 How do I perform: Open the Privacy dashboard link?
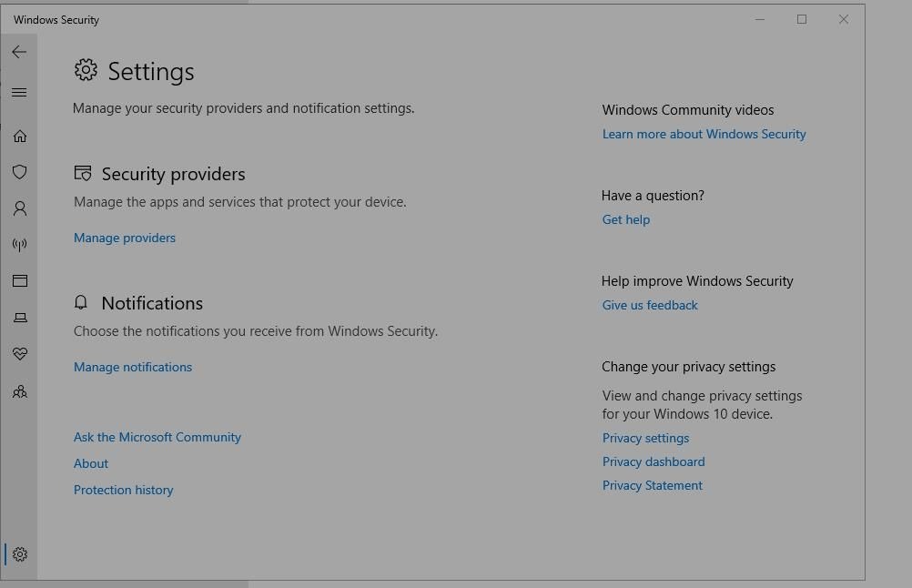[654, 461]
